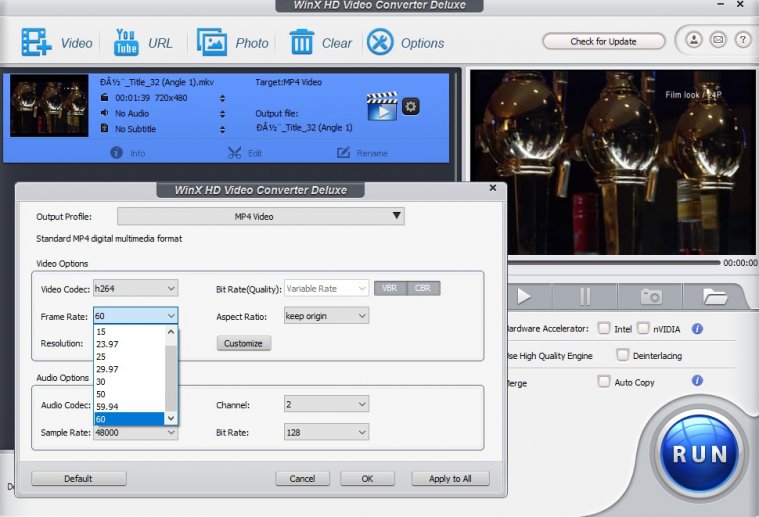759x517 pixels.
Task: Enable Intel hardware accelerator checkbox
Action: coord(604,328)
